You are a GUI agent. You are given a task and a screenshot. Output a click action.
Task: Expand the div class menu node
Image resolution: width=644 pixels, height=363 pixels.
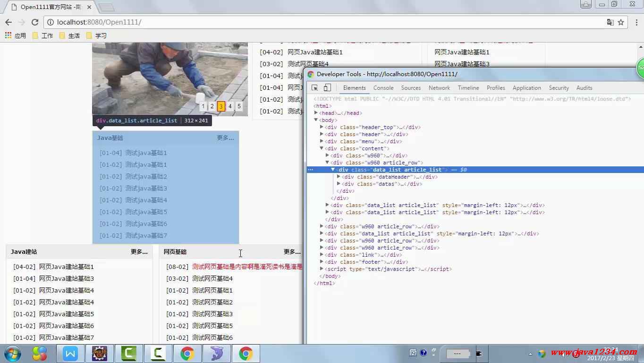(x=322, y=141)
